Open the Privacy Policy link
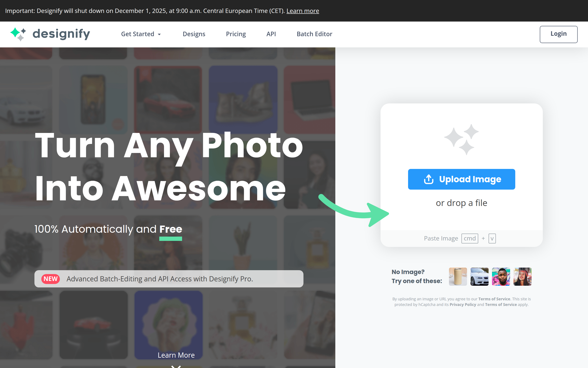 pyautogui.click(x=463, y=304)
